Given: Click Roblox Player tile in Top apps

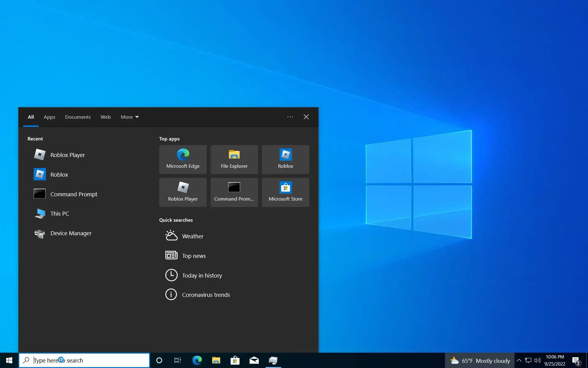Looking at the screenshot, I should 183,192.
